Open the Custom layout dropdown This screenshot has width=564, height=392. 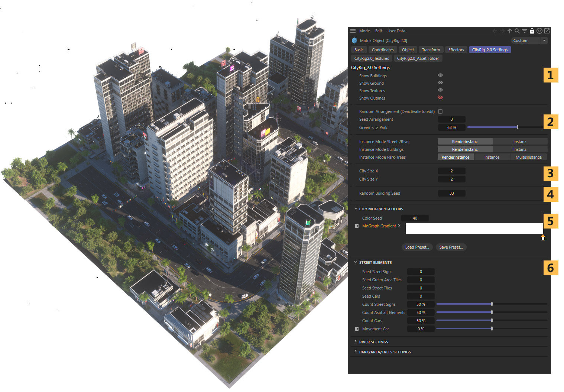(x=526, y=41)
